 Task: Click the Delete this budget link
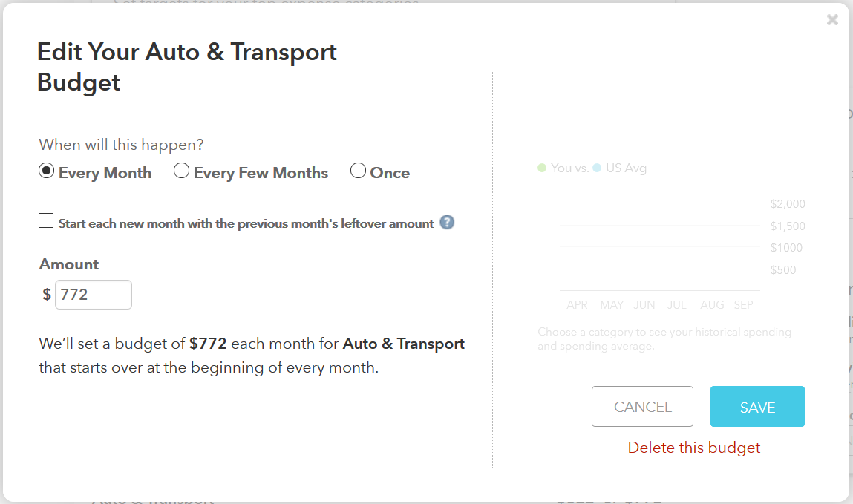(694, 448)
